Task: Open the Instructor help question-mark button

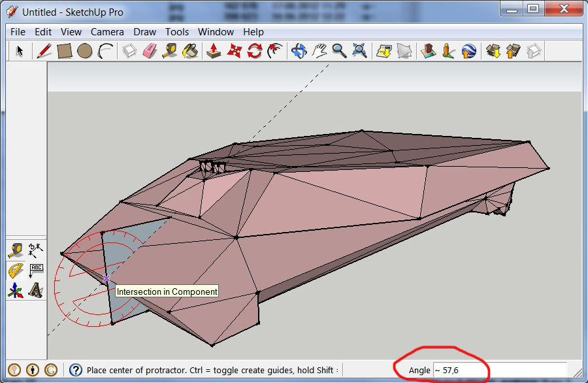Action: (75, 370)
